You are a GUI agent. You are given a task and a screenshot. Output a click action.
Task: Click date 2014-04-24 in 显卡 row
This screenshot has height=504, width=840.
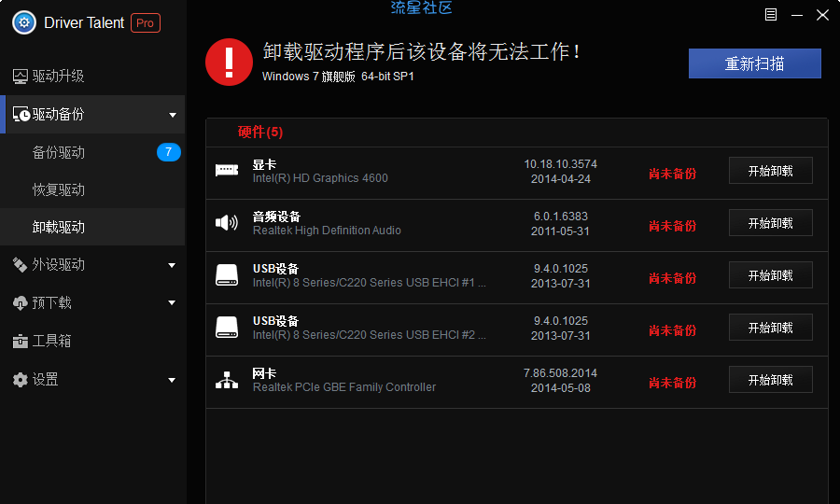[560, 179]
